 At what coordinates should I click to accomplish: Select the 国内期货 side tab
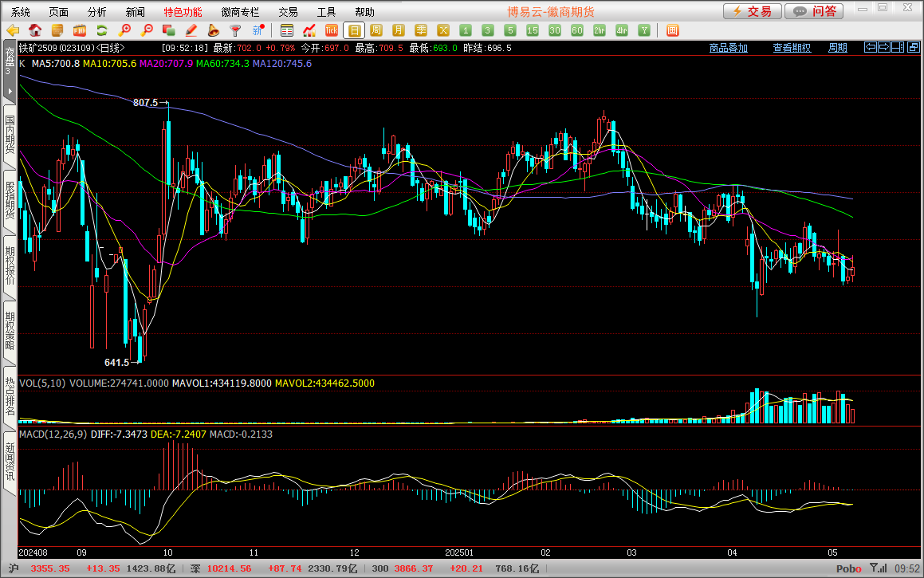click(10, 134)
